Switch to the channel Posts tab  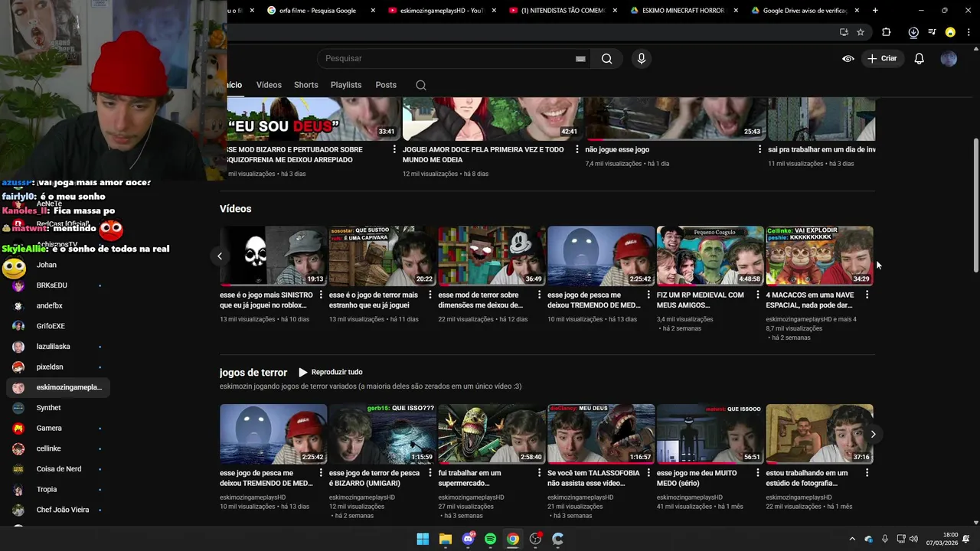(x=386, y=85)
